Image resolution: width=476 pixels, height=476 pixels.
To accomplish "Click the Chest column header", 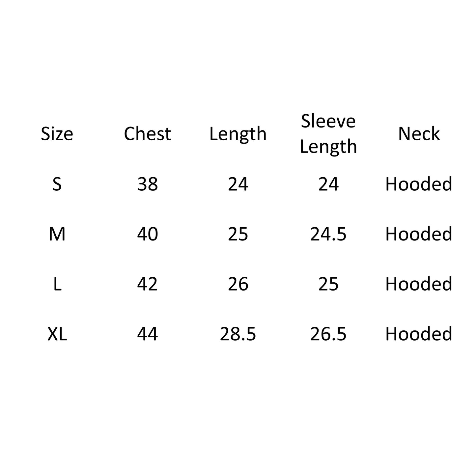I will [x=147, y=134].
